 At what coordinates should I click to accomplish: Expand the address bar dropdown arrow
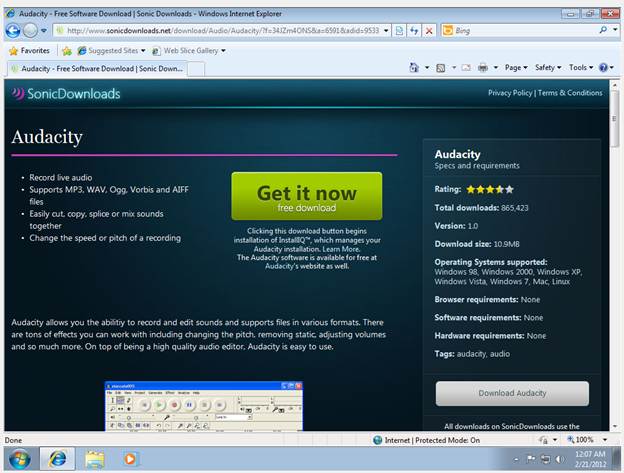[386, 31]
